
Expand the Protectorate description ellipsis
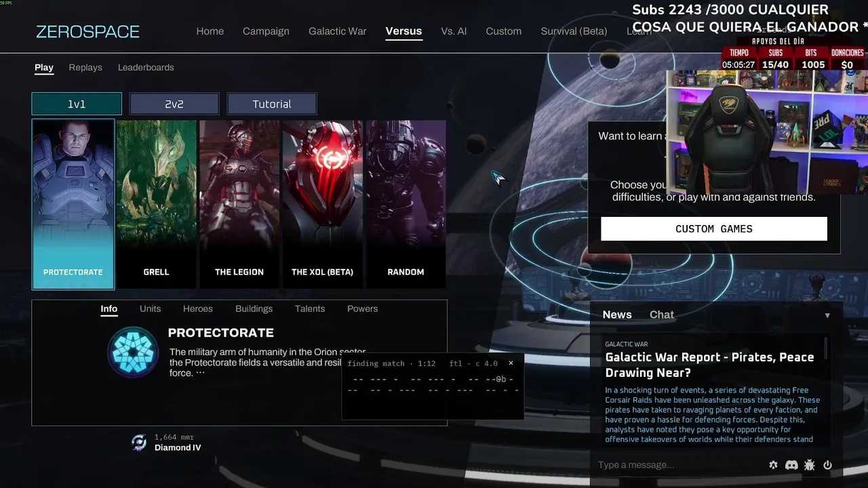[x=200, y=373]
